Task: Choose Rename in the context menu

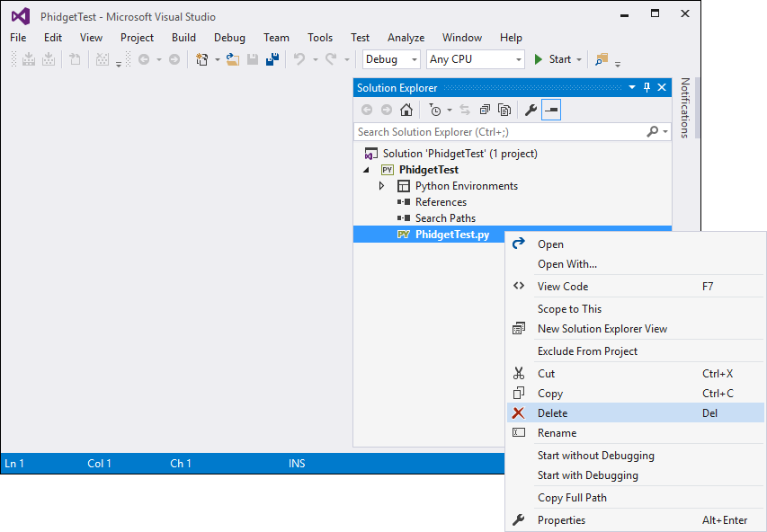Action: point(636,433)
